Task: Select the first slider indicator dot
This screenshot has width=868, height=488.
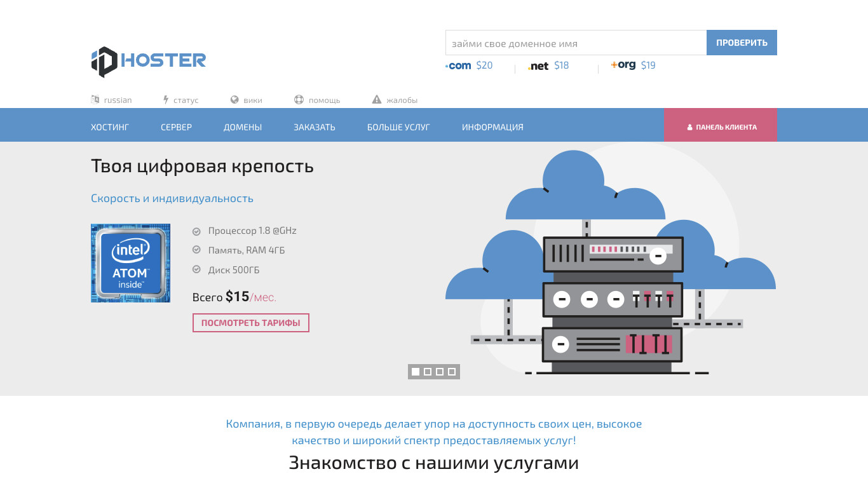Action: coord(416,372)
